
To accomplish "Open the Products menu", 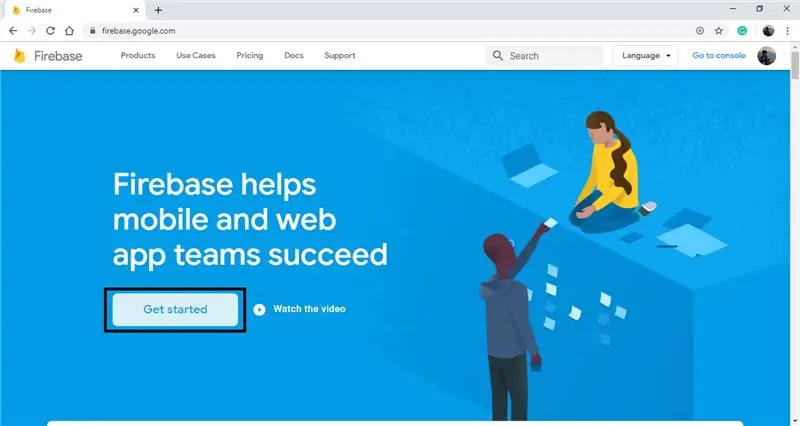I will pos(138,55).
